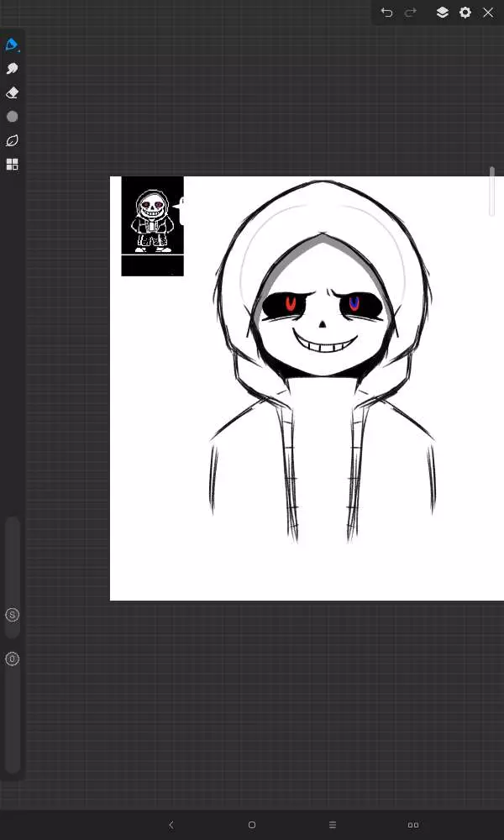Click the opacity slider handle O
This screenshot has width=504, height=840.
click(x=12, y=659)
